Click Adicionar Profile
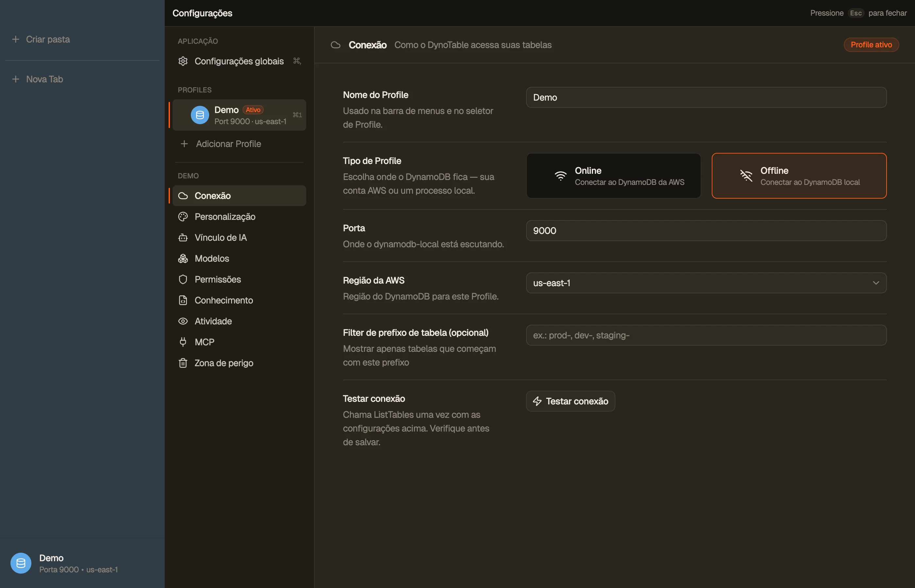 click(240, 144)
